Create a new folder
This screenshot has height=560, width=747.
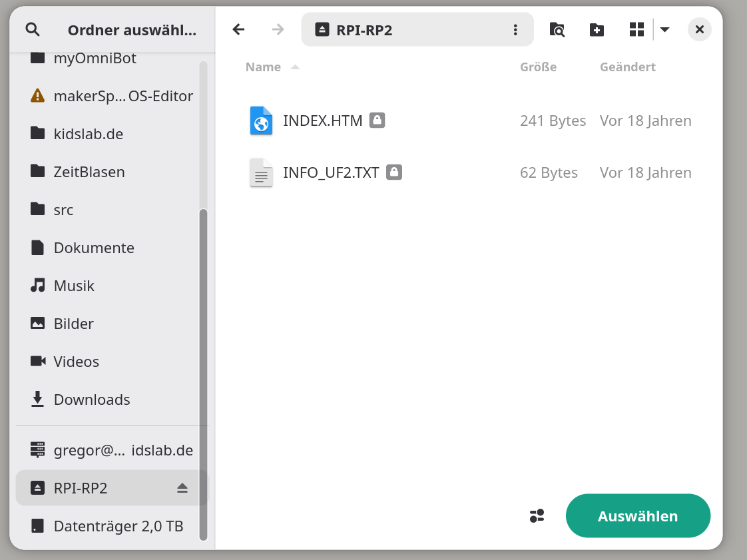click(x=597, y=29)
